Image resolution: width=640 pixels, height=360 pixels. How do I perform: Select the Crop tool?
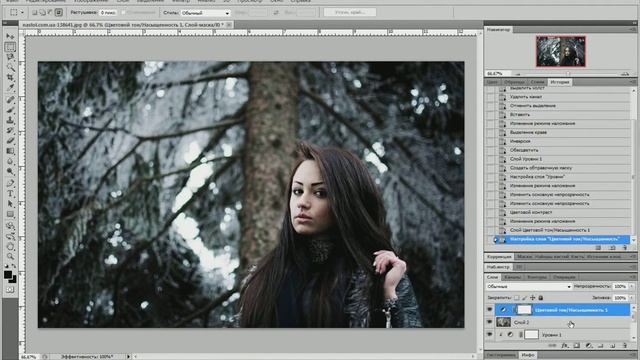tap(10, 78)
